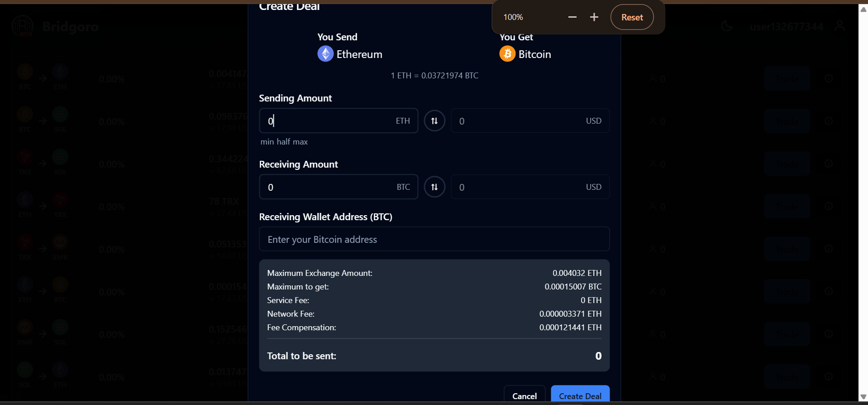This screenshot has height=405, width=868.
Task: Click the Bitcoin name under You Get
Action: click(535, 54)
